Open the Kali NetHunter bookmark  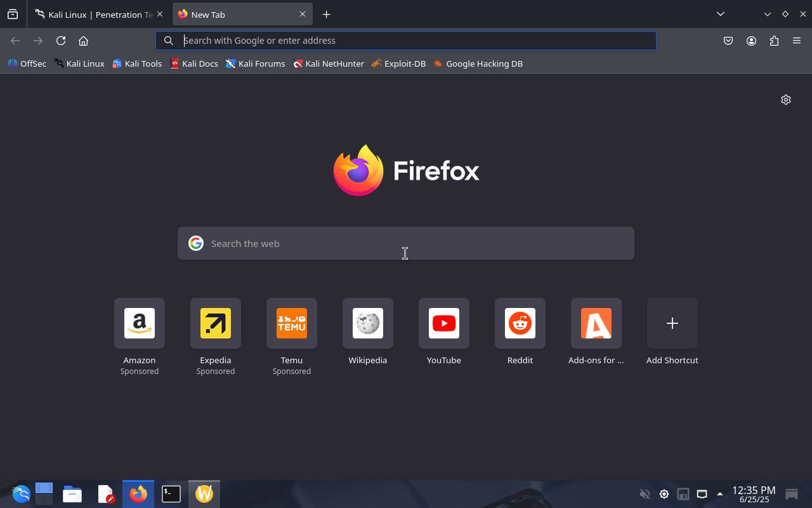click(329, 63)
